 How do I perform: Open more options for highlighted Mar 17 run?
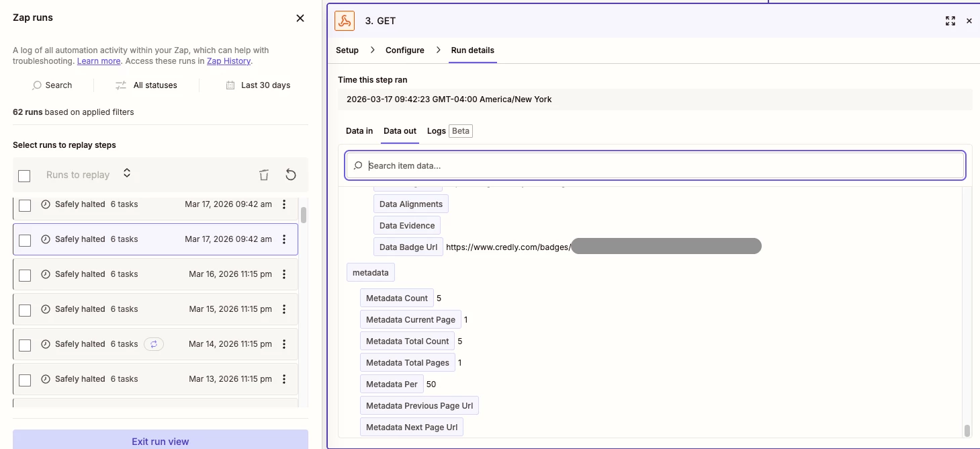tap(284, 239)
